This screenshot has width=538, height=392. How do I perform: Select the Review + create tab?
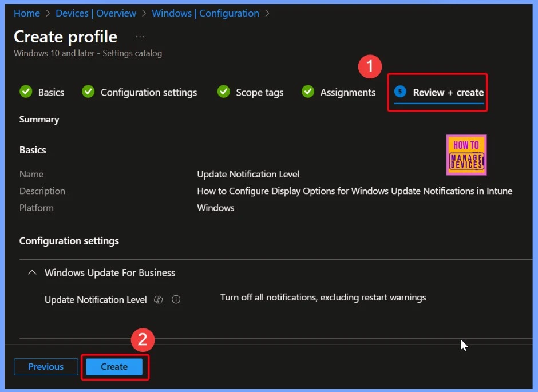[x=439, y=93]
